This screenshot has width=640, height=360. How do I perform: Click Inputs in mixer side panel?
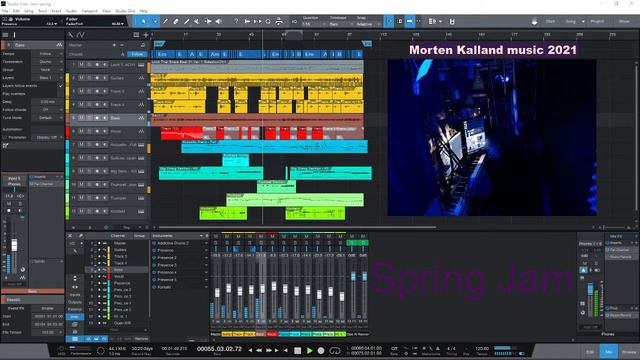pyautogui.click(x=75, y=295)
